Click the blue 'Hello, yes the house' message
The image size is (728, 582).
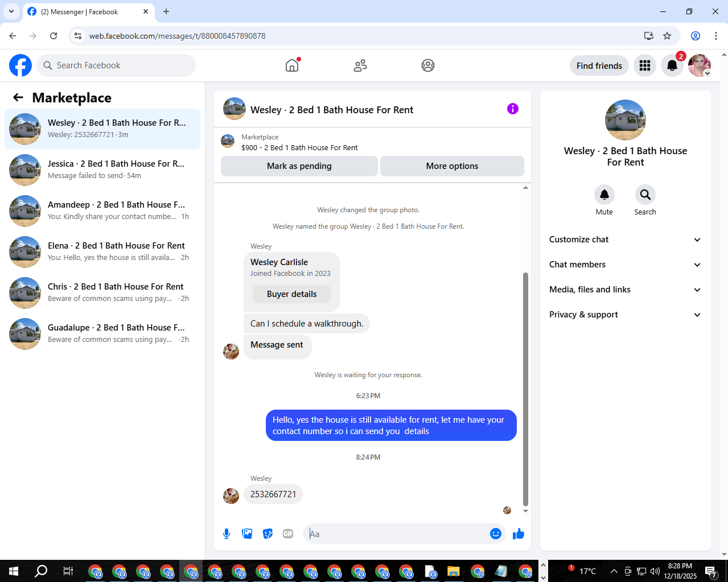click(x=391, y=426)
